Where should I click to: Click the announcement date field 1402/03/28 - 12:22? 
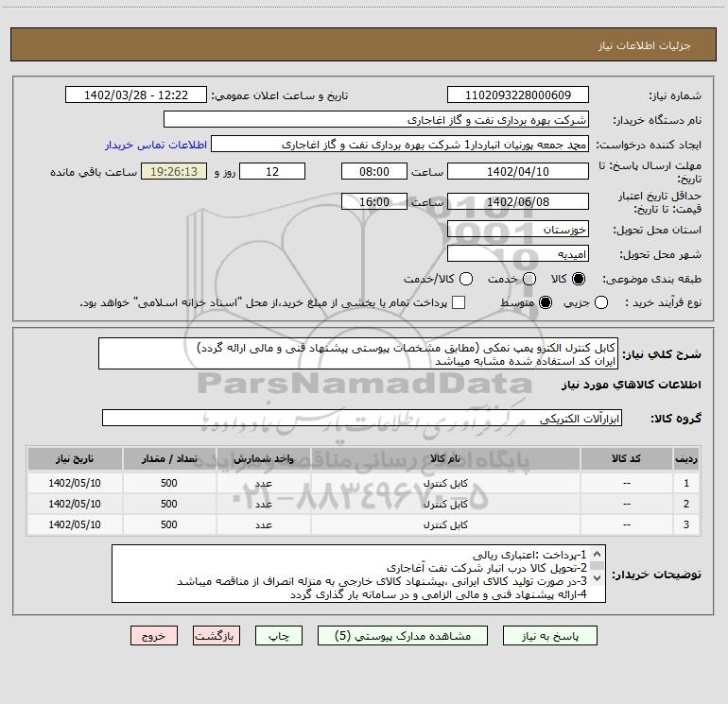136,95
